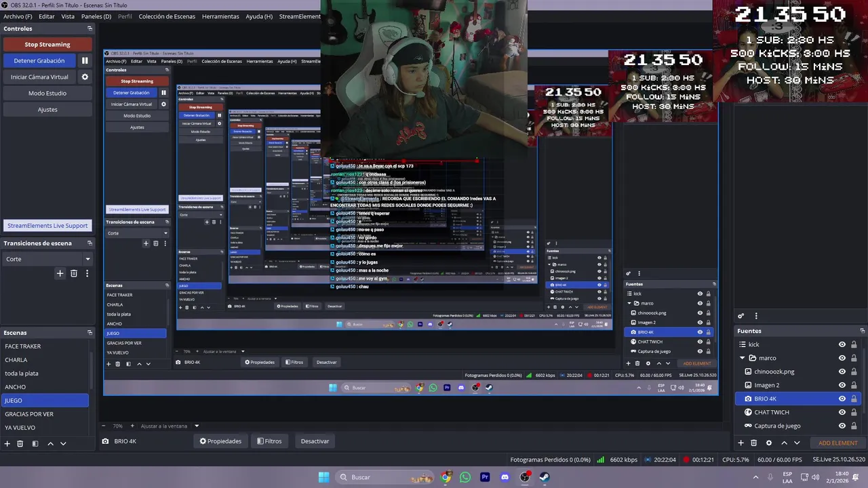The image size is (868, 488).
Task: Click the Desactivar button
Action: point(315,441)
